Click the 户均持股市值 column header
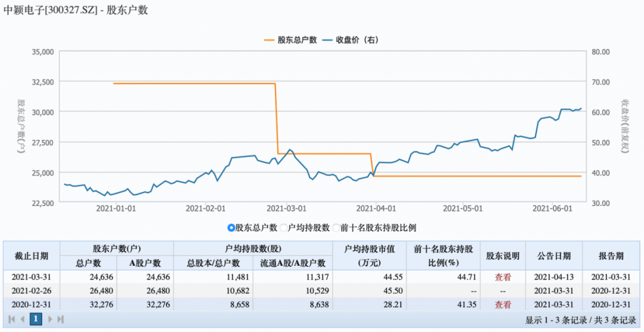Screen dimensions: 644x332 (x=369, y=256)
